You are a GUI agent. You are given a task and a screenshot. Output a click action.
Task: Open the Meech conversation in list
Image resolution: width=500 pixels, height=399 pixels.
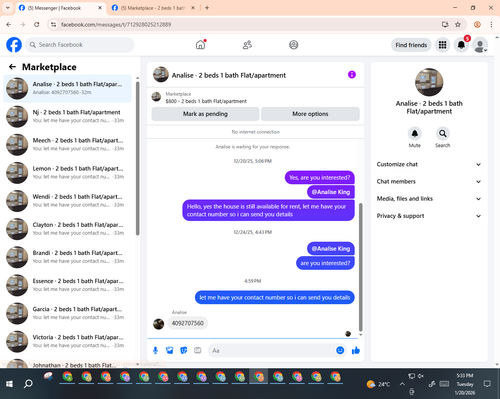[x=67, y=144]
